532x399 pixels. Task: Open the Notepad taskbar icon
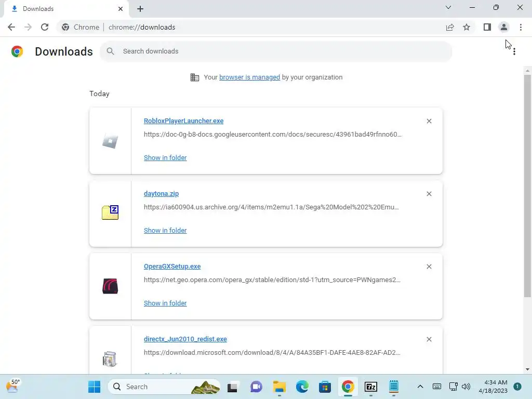[x=394, y=387]
